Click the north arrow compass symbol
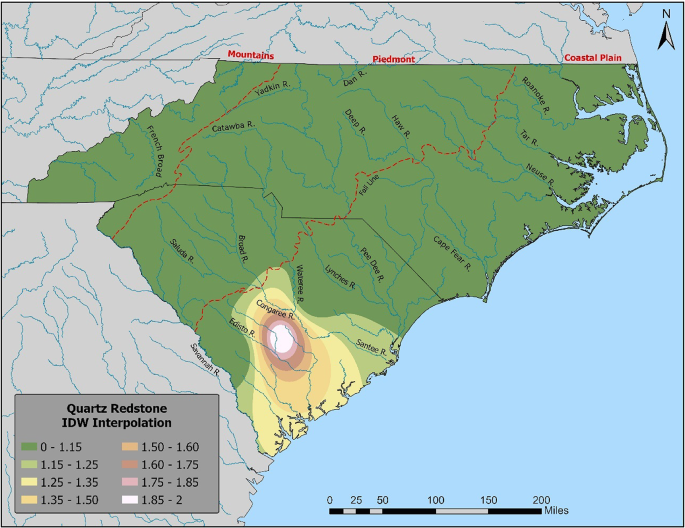Screen dimensions: 685x528 664,32
